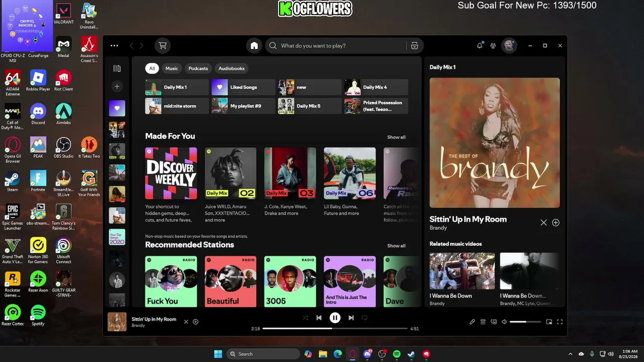The width and height of the screenshot is (644, 362).
Task: Go back with the left chevron arrow
Action: (x=132, y=46)
